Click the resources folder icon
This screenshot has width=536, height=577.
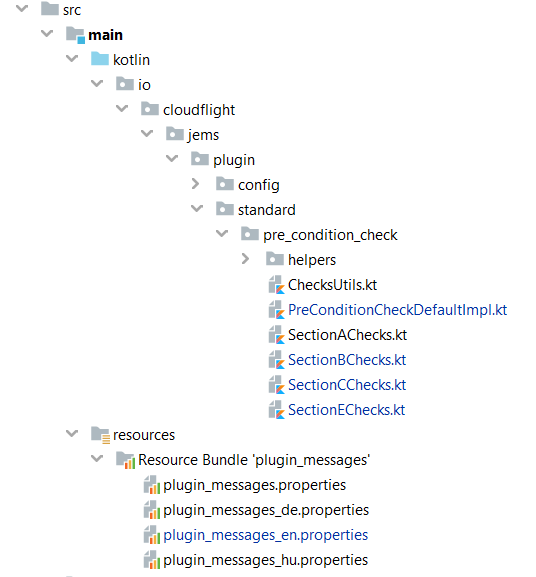click(100, 435)
